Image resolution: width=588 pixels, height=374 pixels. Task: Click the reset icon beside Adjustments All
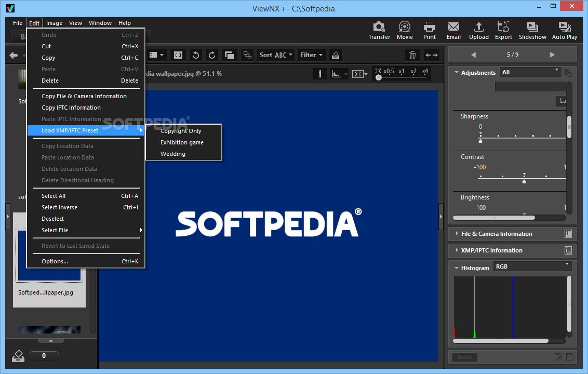point(568,73)
